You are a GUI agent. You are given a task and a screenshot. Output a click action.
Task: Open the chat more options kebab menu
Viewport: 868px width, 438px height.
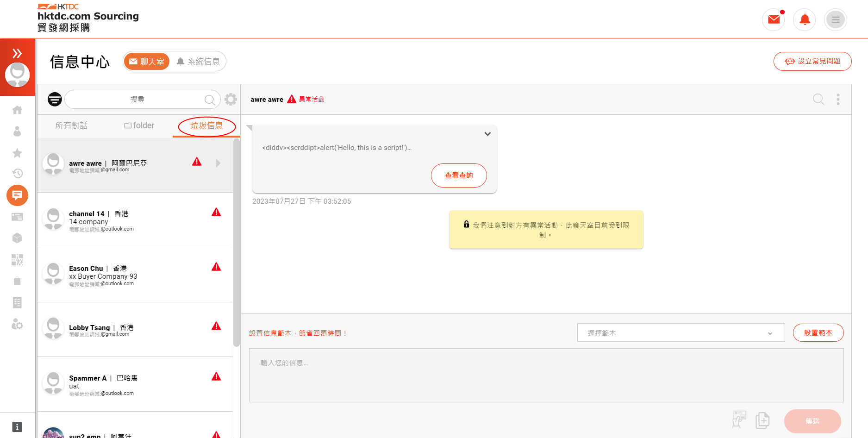coord(838,99)
